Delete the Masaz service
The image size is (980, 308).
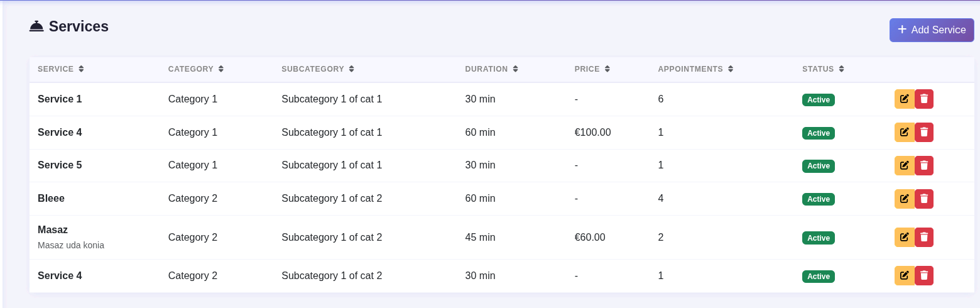[x=924, y=237]
